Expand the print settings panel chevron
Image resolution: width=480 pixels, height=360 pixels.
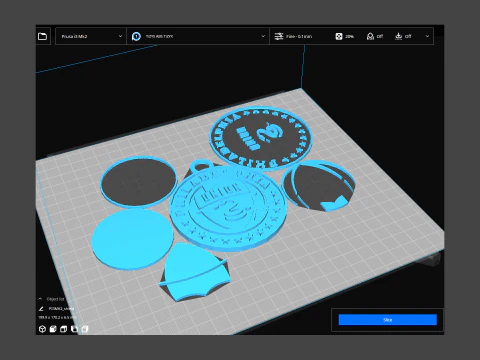pyautogui.click(x=427, y=36)
